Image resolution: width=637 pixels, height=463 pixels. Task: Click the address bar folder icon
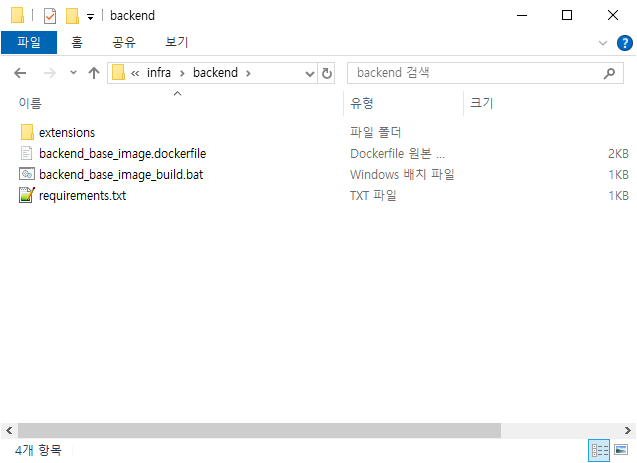(118, 73)
